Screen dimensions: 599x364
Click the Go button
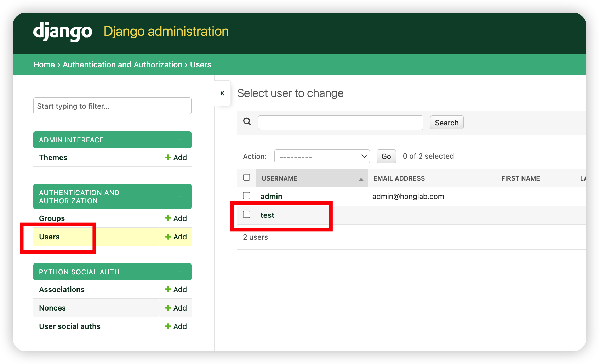(x=386, y=157)
